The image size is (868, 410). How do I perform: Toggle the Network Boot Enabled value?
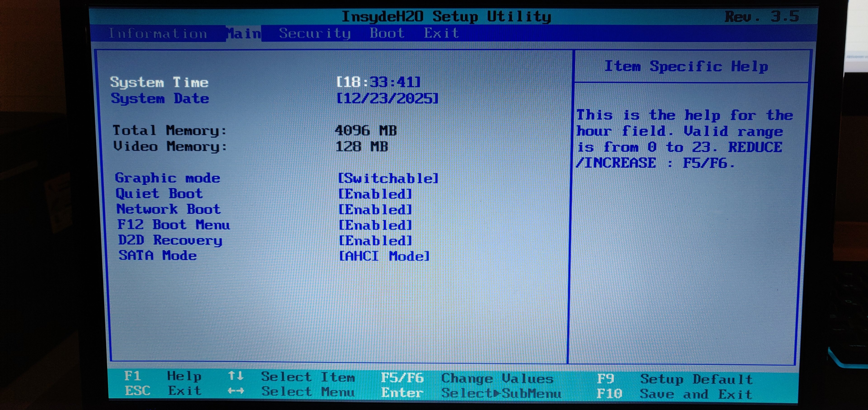pos(375,209)
